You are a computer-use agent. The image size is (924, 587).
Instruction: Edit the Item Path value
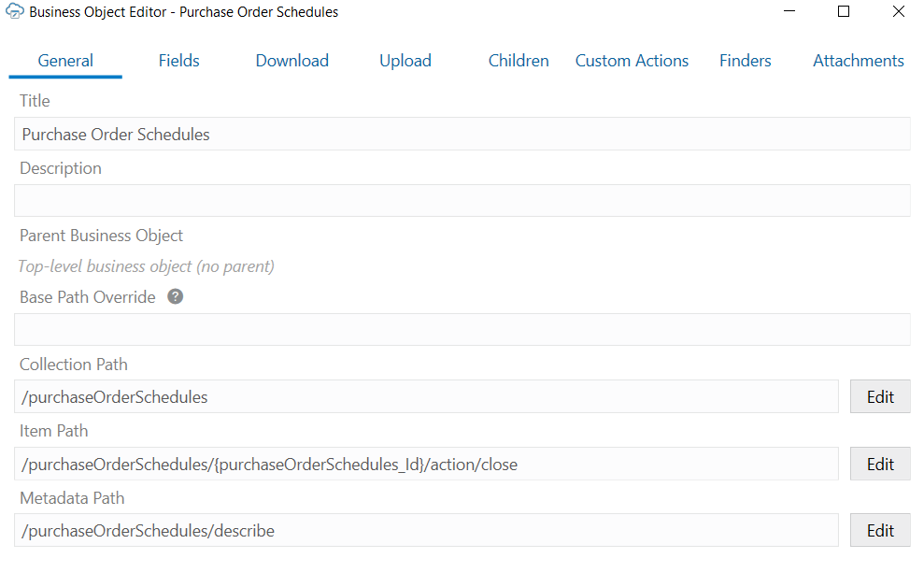879,464
